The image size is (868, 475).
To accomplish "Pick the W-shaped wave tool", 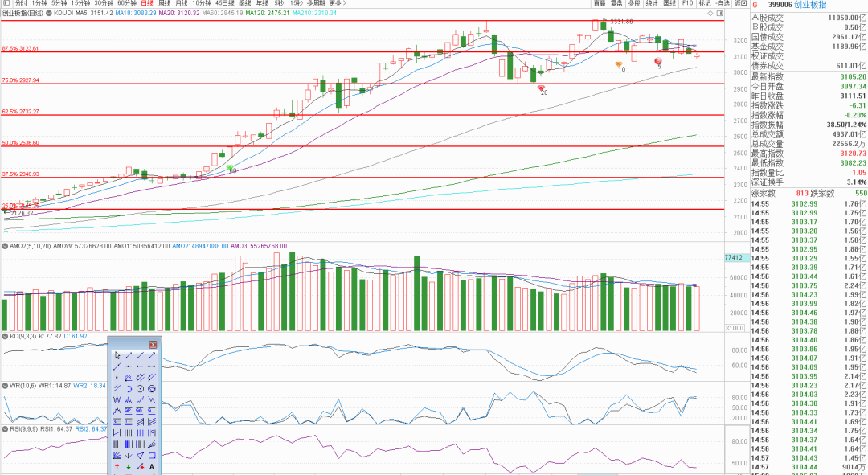I will [117, 399].
